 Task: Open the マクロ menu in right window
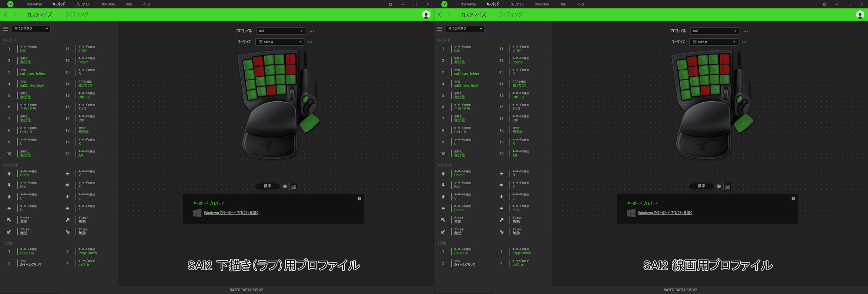(x=580, y=4)
